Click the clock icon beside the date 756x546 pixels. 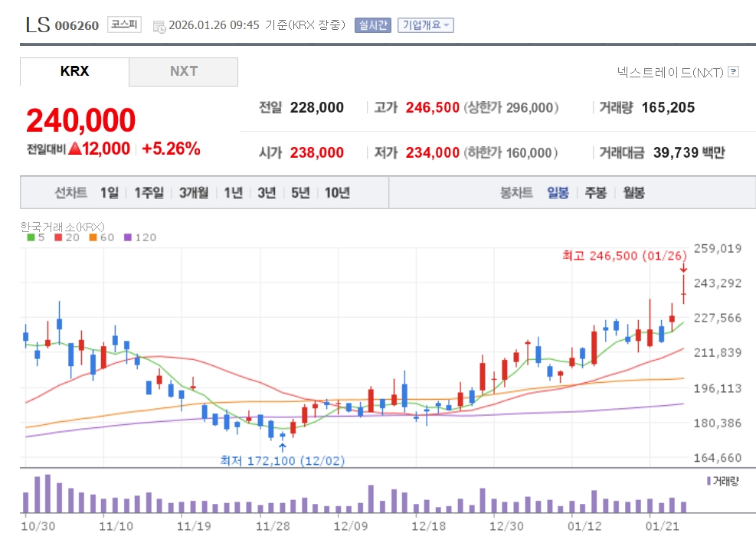click(159, 26)
